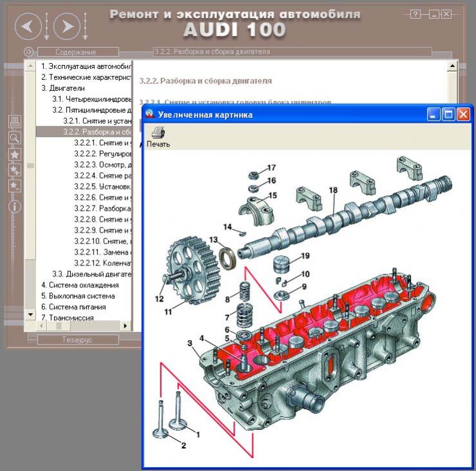Add bookmark with the star-plus icon

click(x=14, y=169)
